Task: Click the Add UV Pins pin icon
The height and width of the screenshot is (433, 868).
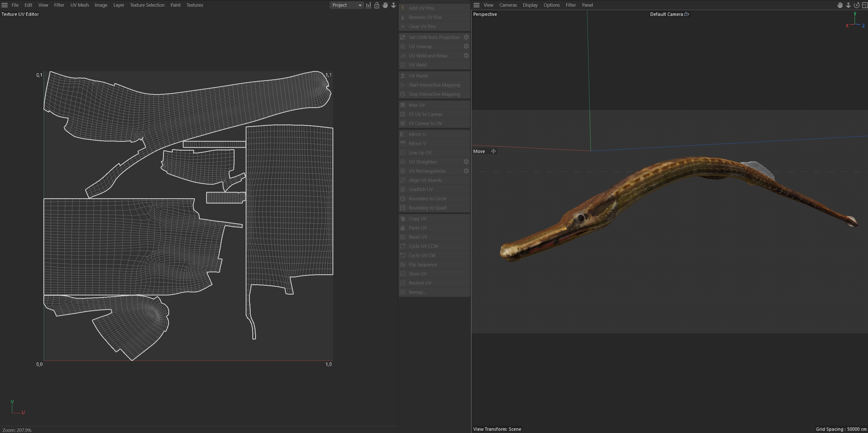Action: [403, 8]
